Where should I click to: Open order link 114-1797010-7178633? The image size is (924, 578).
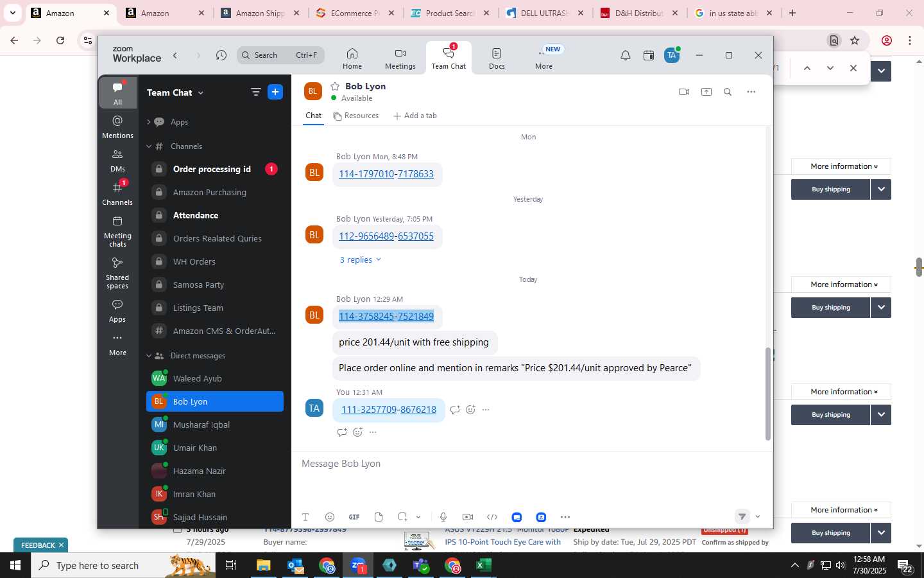[386, 174]
